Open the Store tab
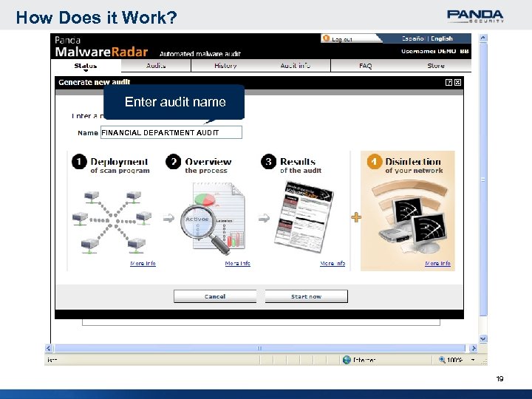532x399 pixels. pyautogui.click(x=436, y=66)
